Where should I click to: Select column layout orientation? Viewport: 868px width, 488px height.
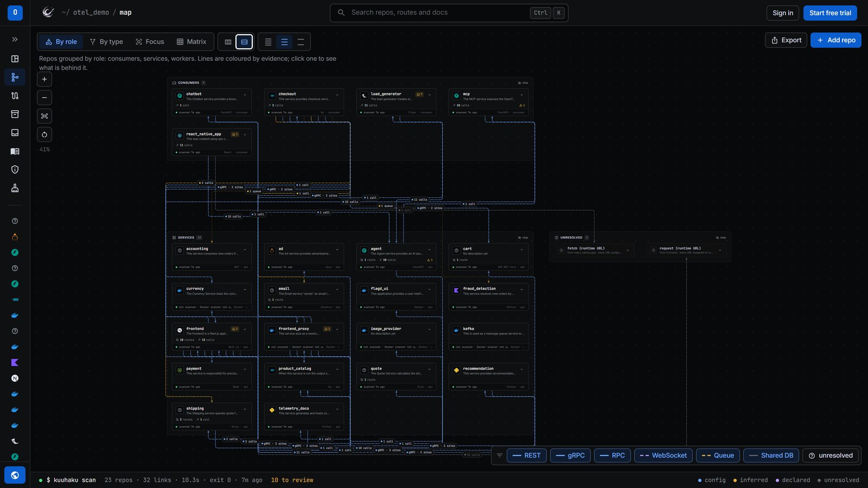228,42
